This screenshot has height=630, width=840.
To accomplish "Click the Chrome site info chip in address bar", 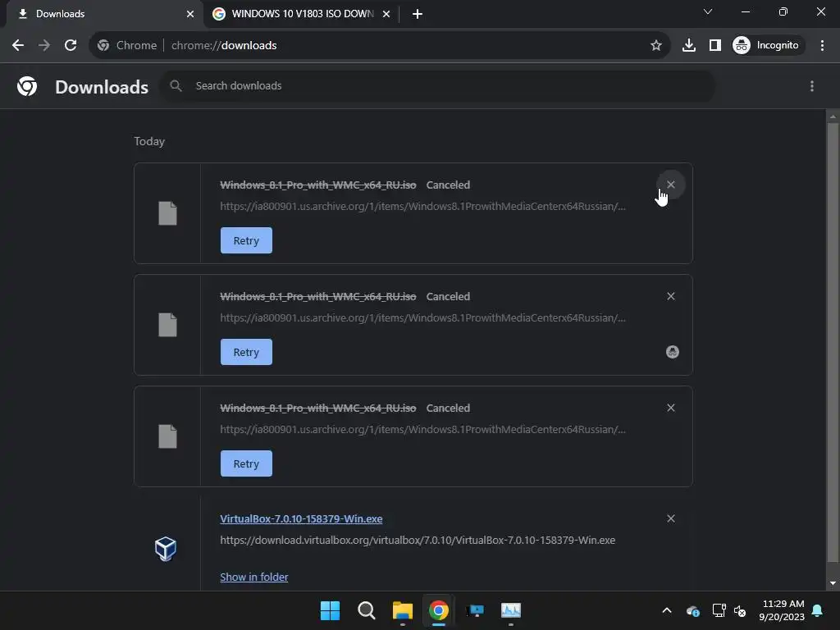I will coord(127,46).
